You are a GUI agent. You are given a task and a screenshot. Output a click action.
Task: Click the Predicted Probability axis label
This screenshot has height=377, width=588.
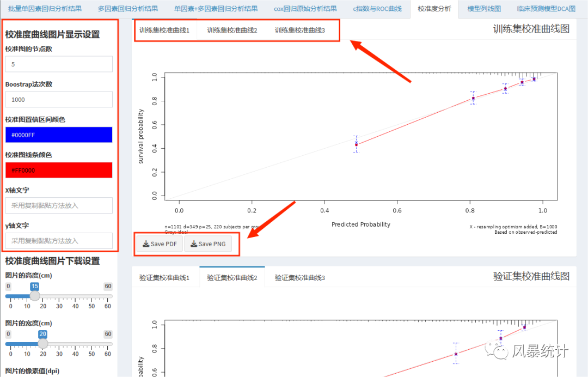tap(361, 224)
